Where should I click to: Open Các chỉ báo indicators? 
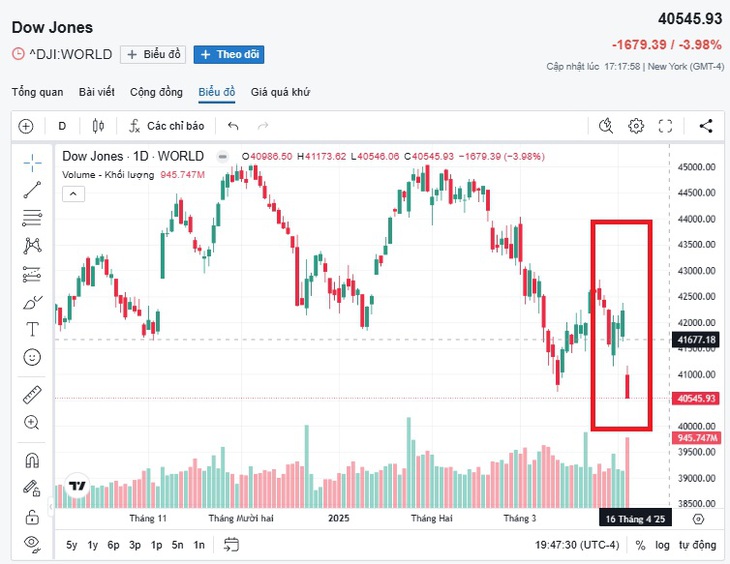(167, 126)
